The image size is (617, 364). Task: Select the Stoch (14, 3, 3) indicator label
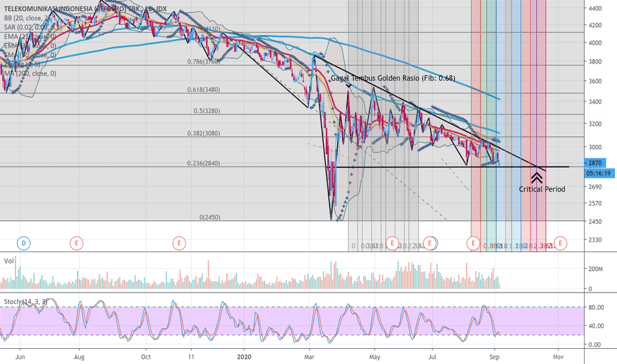(x=26, y=302)
